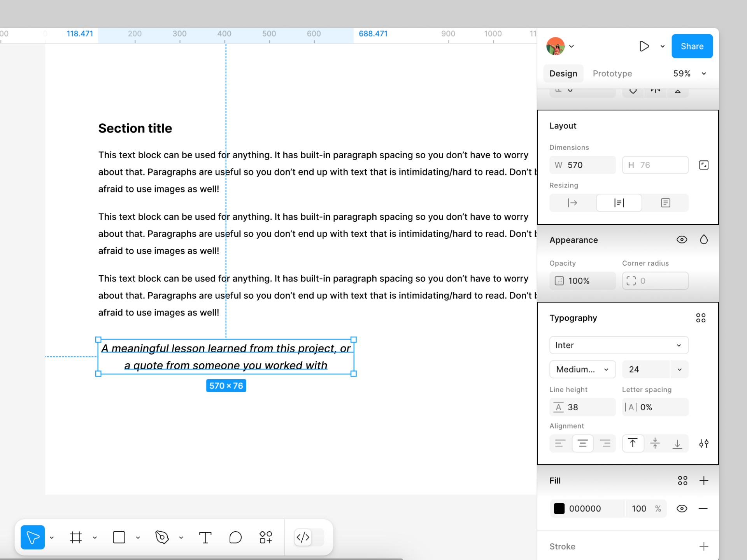This screenshot has width=747, height=560.
Task: Toggle Appearance layer visibility eye
Action: pyautogui.click(x=682, y=240)
